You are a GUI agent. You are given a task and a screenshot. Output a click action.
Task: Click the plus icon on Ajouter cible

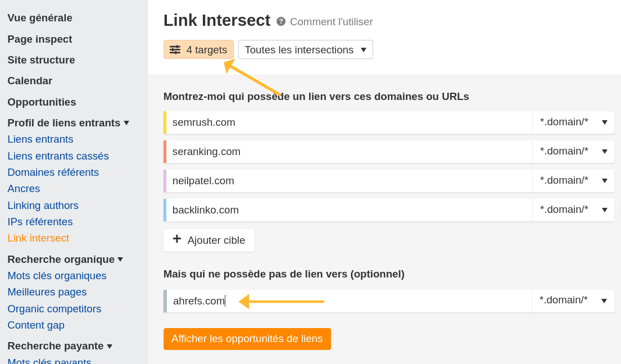point(177,240)
